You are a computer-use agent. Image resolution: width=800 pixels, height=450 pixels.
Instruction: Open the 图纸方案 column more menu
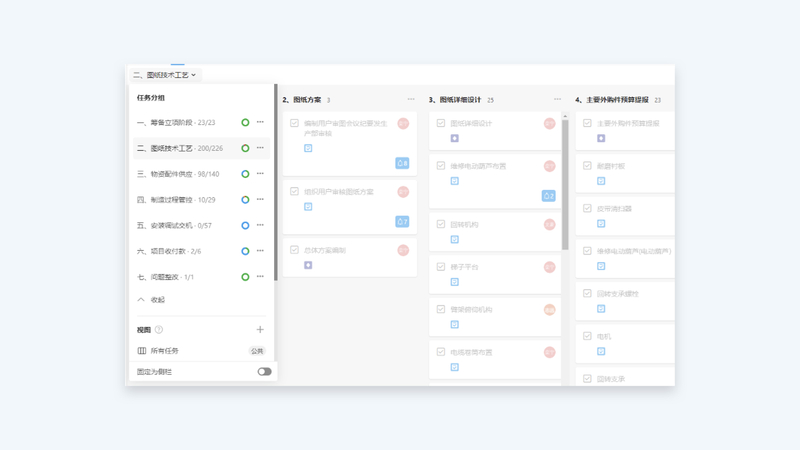(411, 100)
